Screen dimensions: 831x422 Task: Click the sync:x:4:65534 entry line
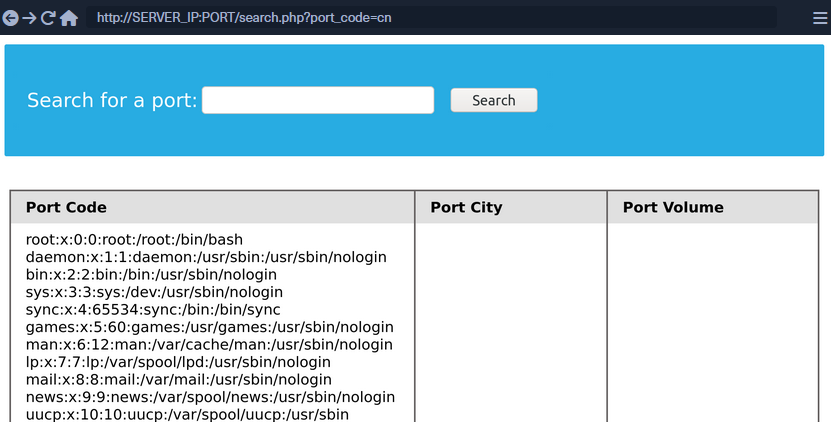pyautogui.click(x=153, y=310)
